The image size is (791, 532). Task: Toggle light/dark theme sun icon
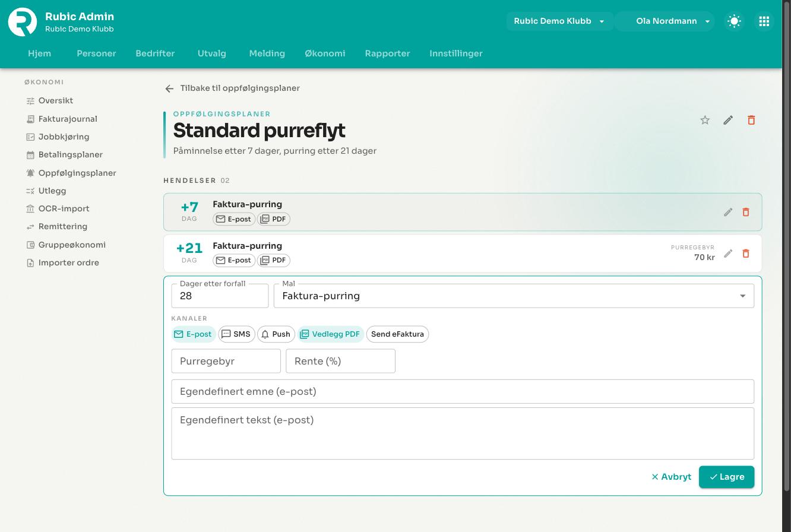pos(735,21)
